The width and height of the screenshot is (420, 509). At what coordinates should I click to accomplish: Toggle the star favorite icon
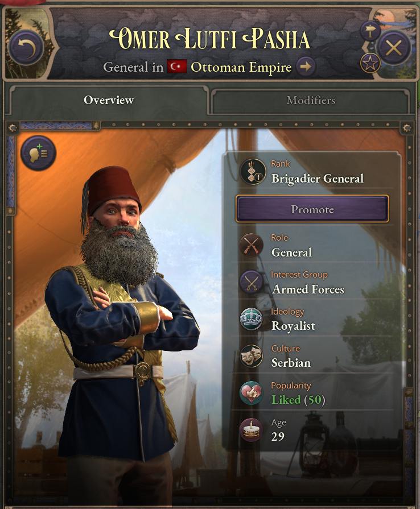370,63
